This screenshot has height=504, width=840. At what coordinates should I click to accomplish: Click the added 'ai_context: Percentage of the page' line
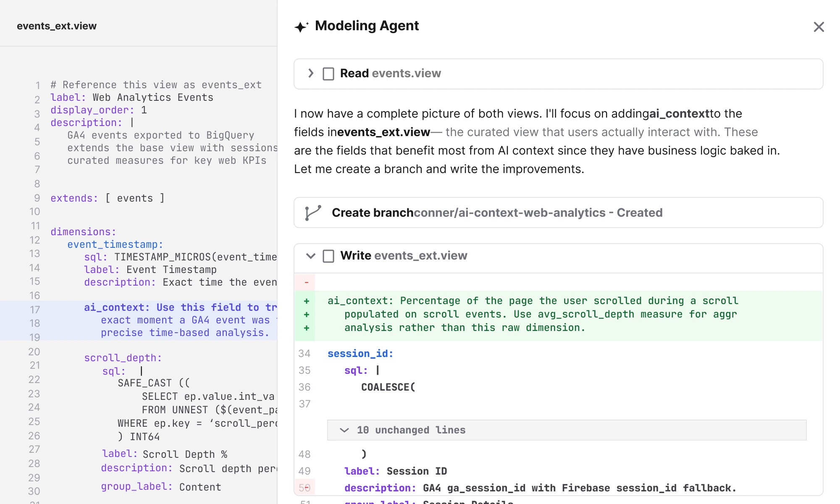[533, 301]
